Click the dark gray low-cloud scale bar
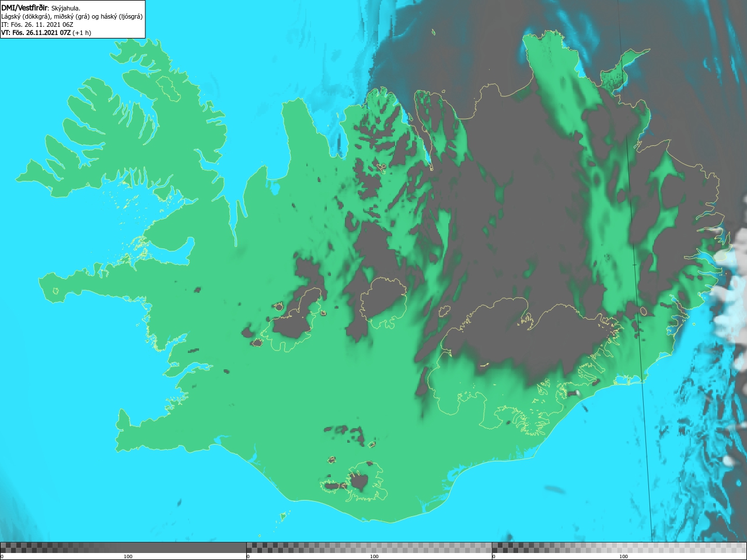This screenshot has height=560, width=747. tap(123, 547)
